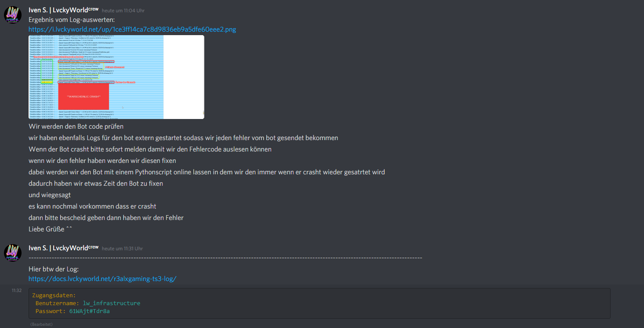Click the red WARSCHEINLIC CRASH box in preview
Viewport: 644px width, 328px height.
(83, 97)
